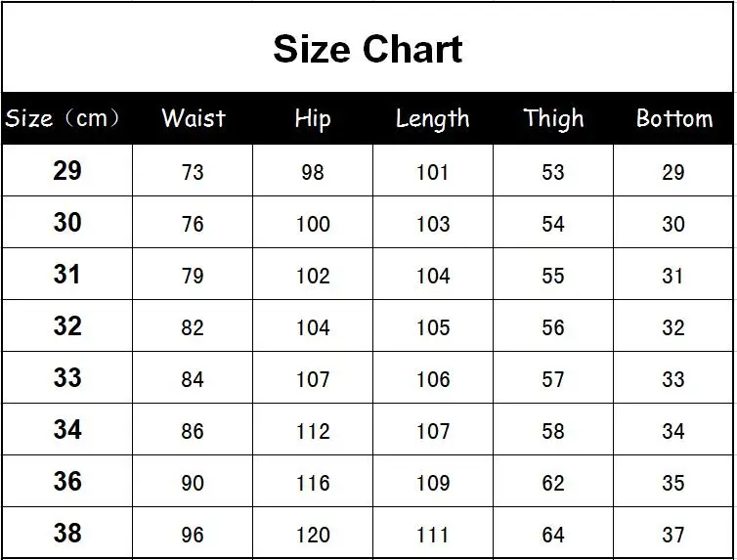The height and width of the screenshot is (560, 737).
Task: Select the size 38 row label
Action: click(x=67, y=533)
